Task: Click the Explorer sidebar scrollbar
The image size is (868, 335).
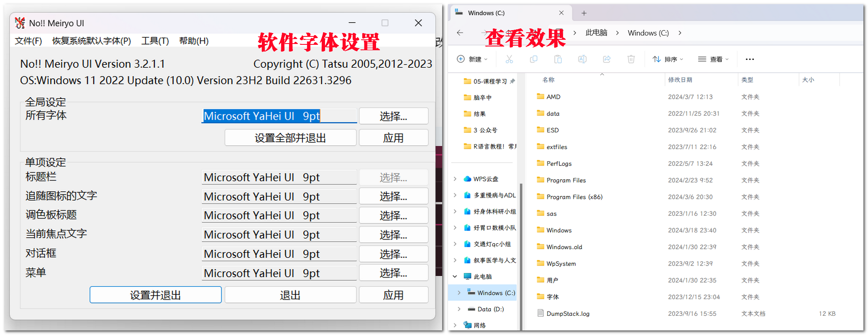Action: click(521, 256)
